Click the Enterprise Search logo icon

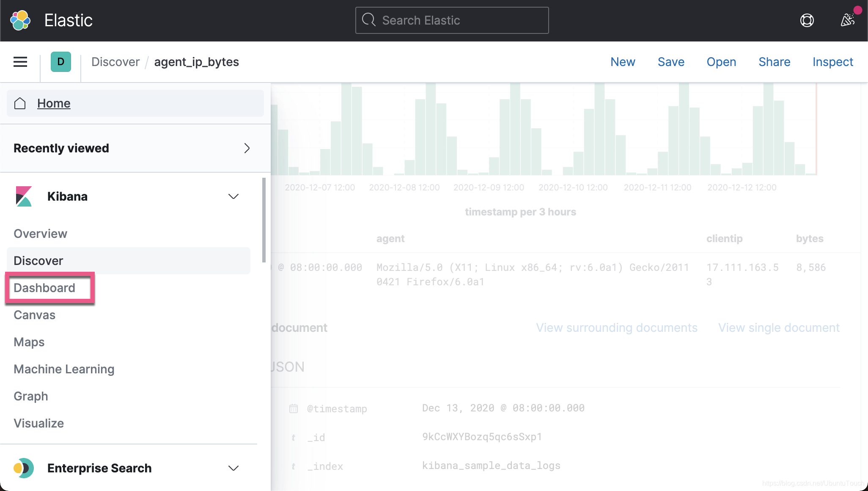point(24,468)
